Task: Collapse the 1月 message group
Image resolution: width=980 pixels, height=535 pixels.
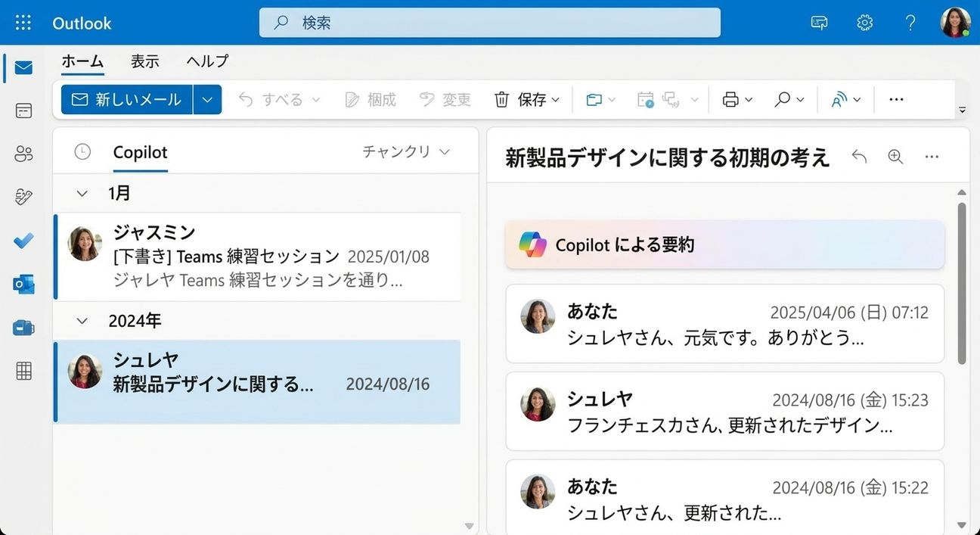Action: 82,194
